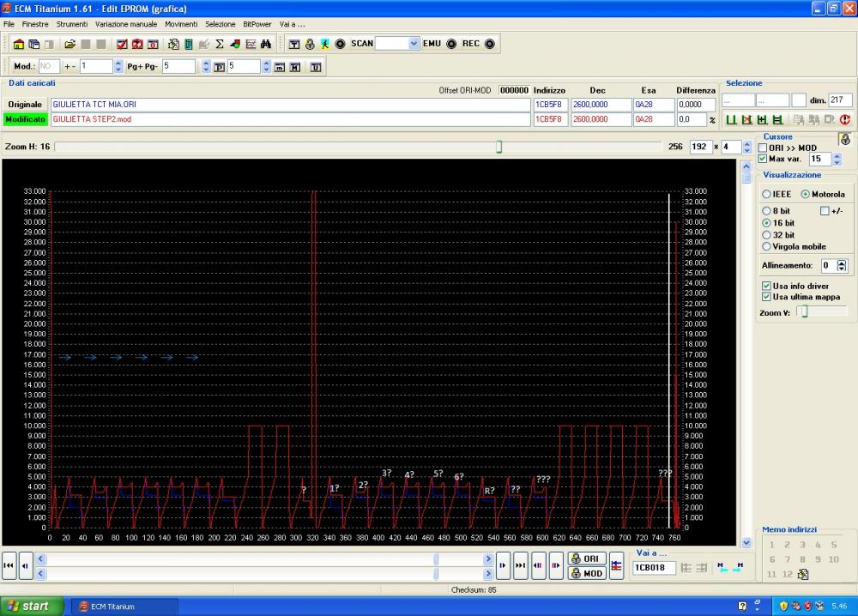Viewport: 858px width, 616px height.
Task: Click the Windows start button
Action: (31, 607)
